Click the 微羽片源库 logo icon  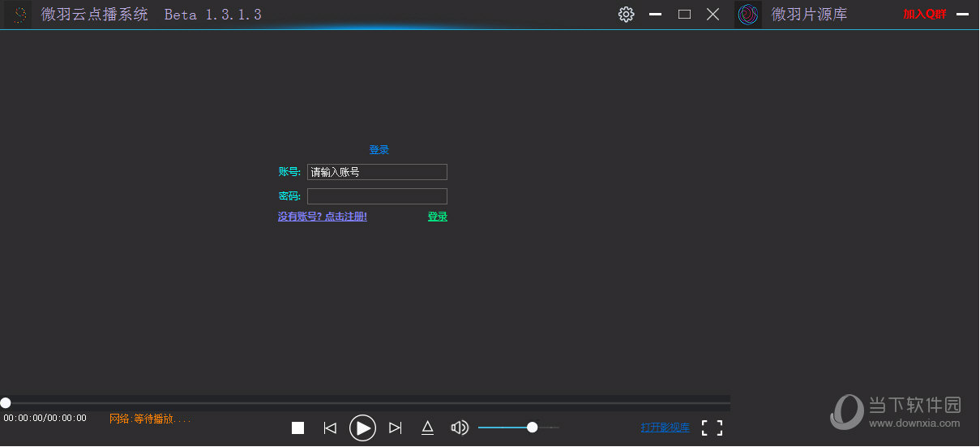click(x=749, y=15)
